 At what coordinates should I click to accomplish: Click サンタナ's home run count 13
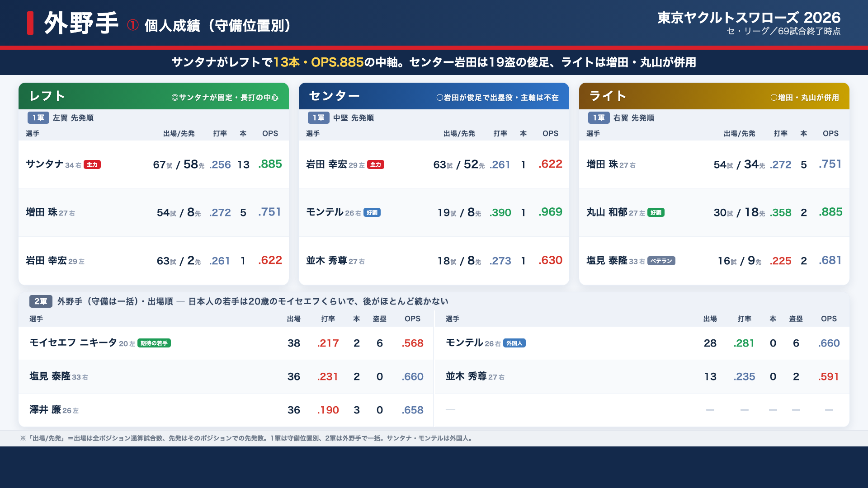coord(243,165)
